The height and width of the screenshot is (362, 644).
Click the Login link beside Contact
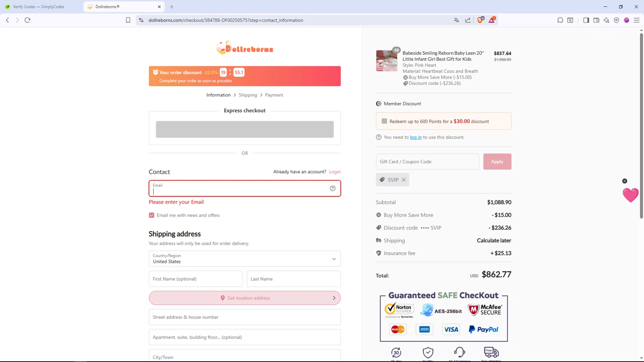(x=335, y=172)
